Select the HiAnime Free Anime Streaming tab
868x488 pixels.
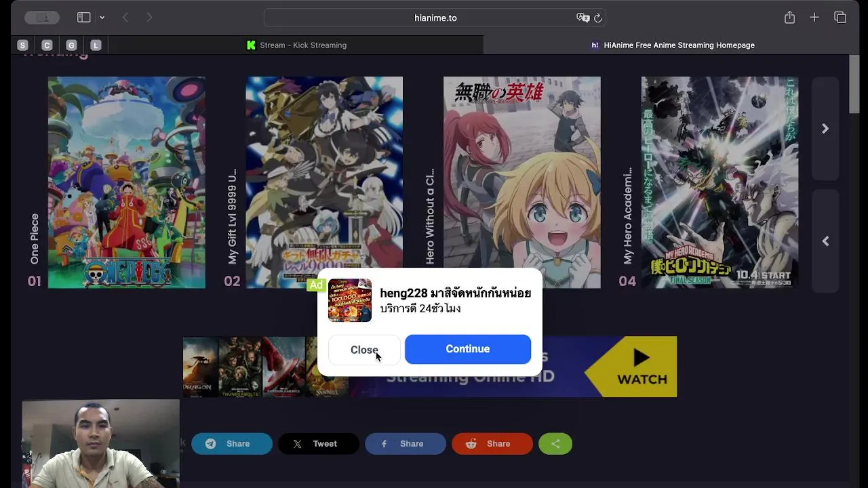672,45
